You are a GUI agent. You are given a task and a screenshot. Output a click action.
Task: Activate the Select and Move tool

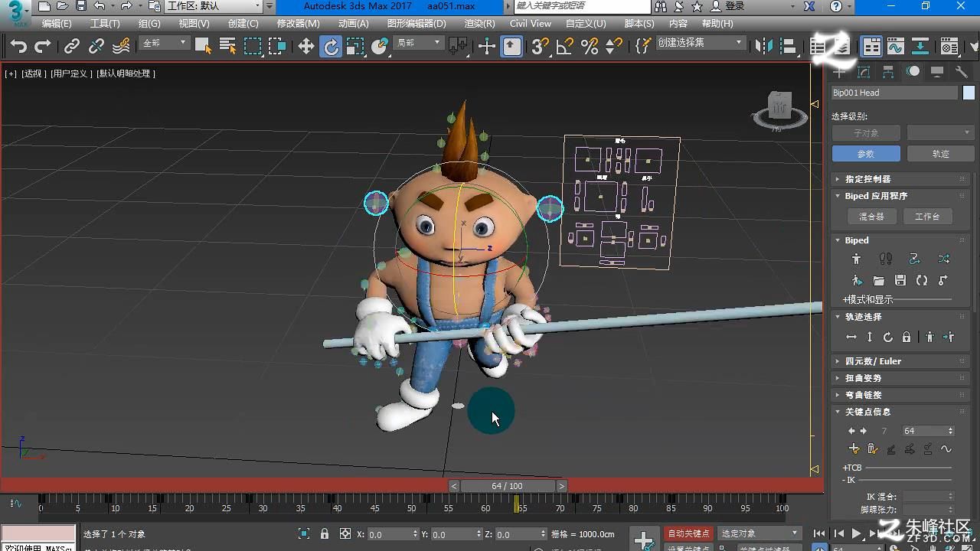[x=306, y=47]
